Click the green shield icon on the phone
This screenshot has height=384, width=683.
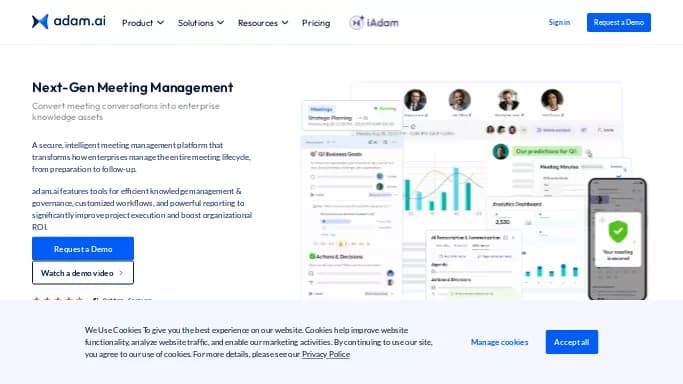[x=618, y=231]
